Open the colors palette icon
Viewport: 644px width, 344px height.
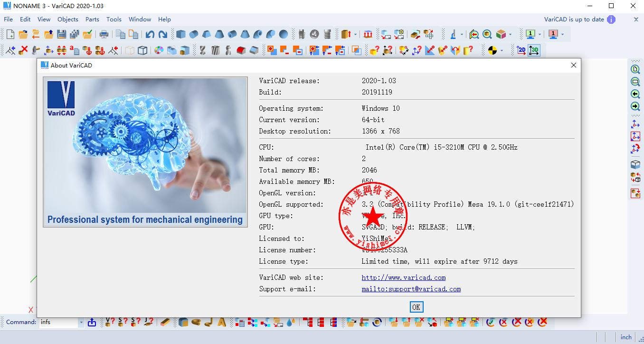tap(159, 50)
